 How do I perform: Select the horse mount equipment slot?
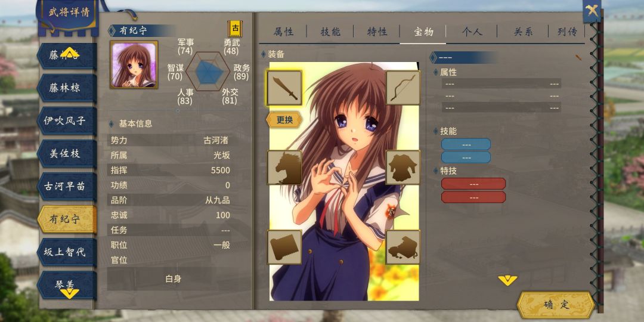[x=284, y=167]
